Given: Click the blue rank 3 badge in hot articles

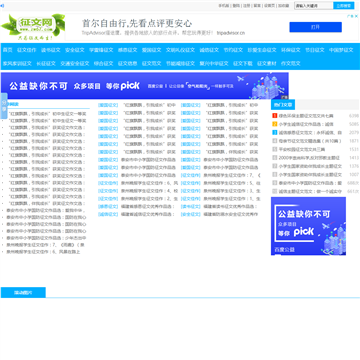Looking at the screenshot, I should click(x=275, y=133).
